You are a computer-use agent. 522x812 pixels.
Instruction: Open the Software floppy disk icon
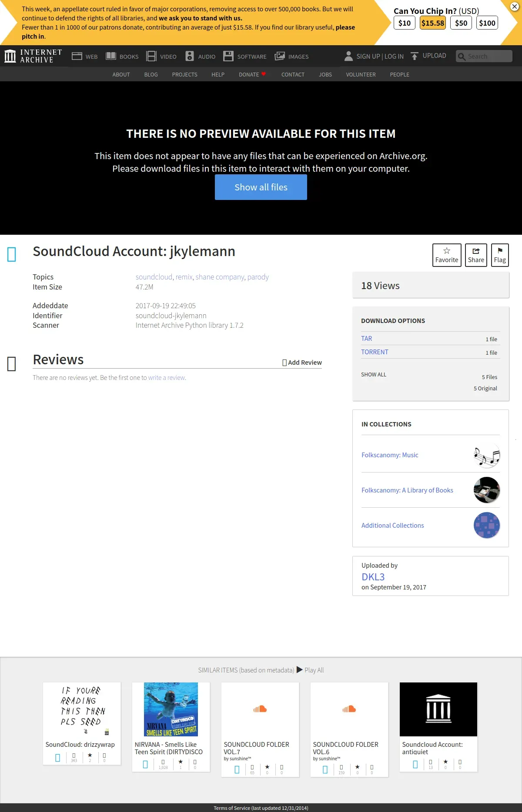[228, 56]
